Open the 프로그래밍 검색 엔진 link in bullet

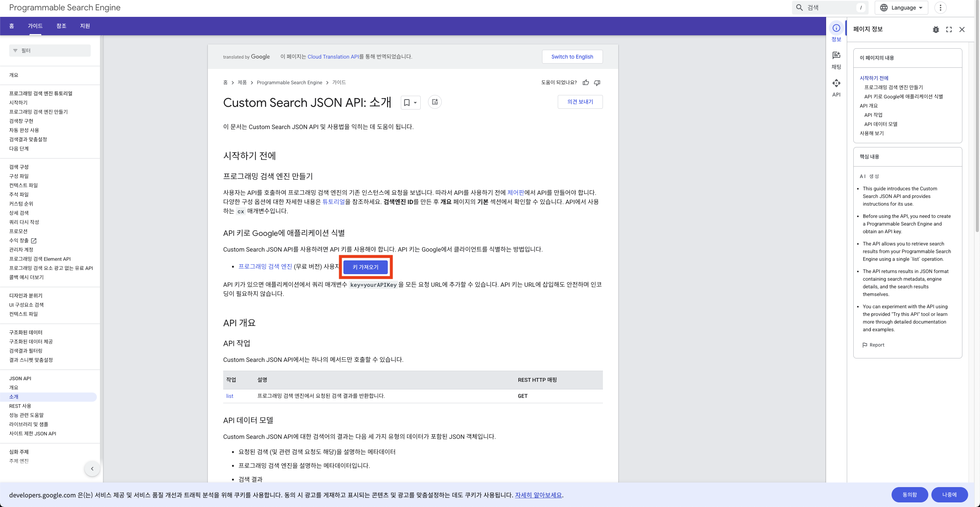[x=265, y=267]
